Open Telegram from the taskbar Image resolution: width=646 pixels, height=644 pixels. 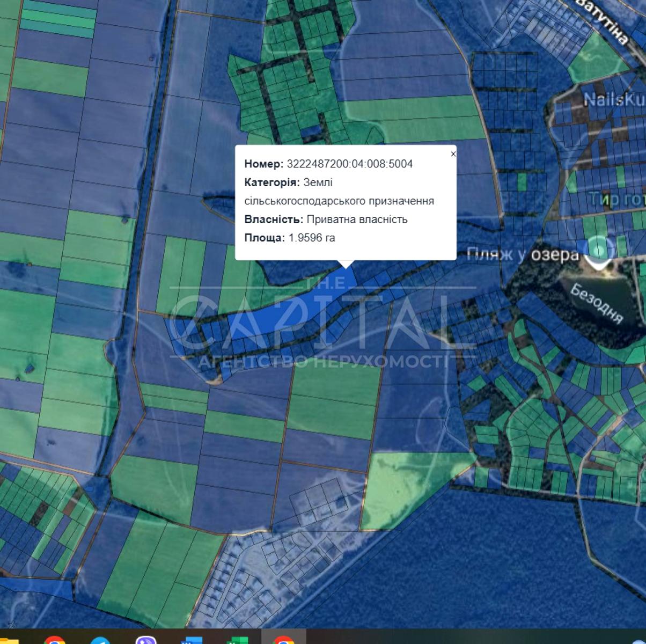click(100, 640)
